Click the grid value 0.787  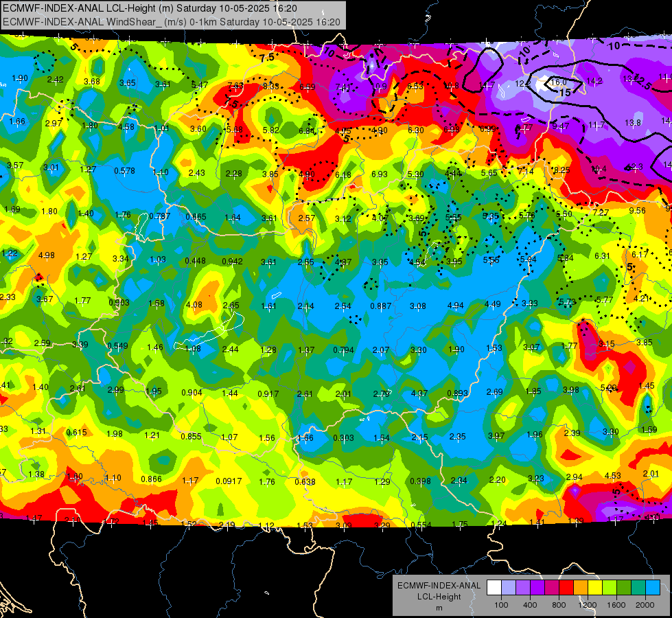(x=159, y=216)
